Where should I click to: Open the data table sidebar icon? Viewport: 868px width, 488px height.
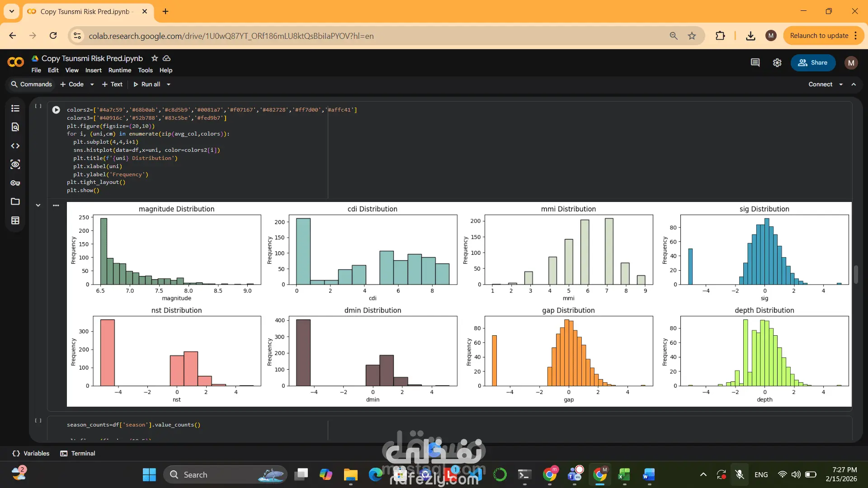click(x=15, y=221)
